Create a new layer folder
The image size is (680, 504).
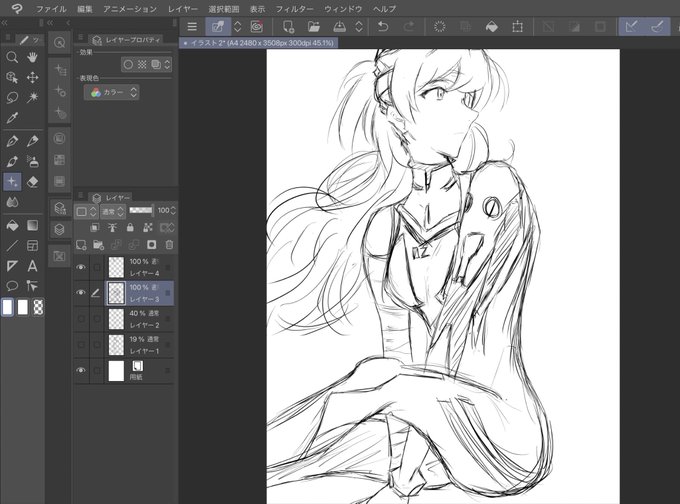98,245
